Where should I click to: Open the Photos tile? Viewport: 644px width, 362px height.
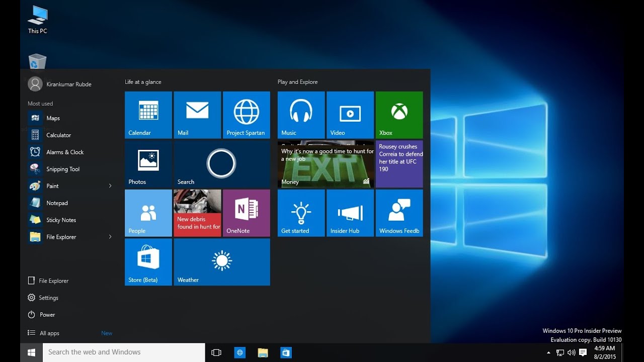pyautogui.click(x=148, y=164)
